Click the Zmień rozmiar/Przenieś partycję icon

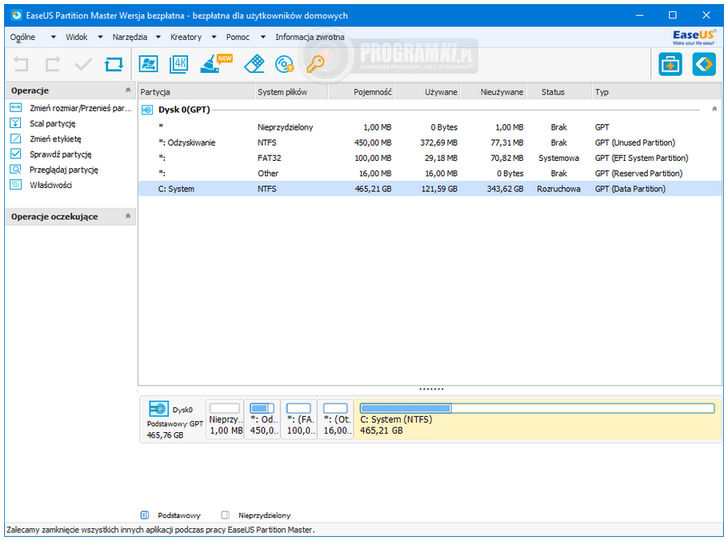16,108
